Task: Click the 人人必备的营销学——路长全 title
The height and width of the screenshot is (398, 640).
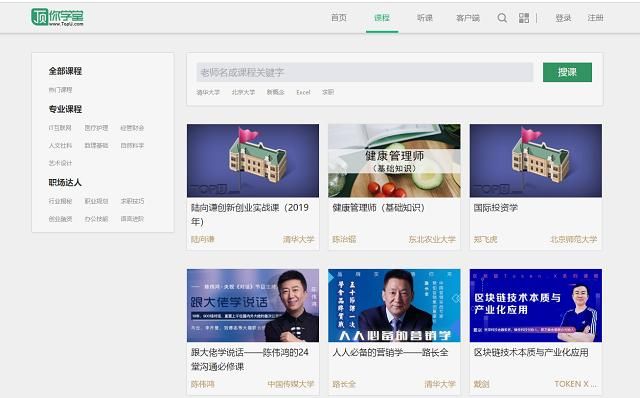Action: tap(390, 352)
